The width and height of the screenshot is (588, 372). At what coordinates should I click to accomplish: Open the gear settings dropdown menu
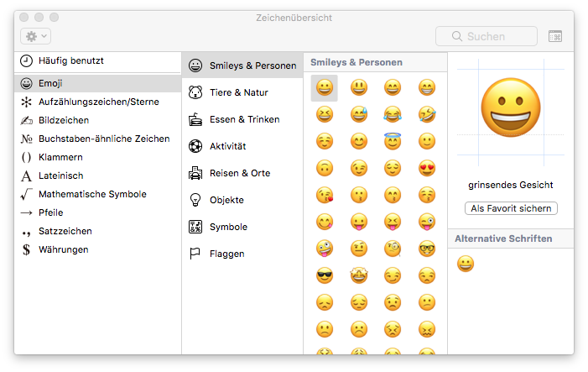coord(35,36)
